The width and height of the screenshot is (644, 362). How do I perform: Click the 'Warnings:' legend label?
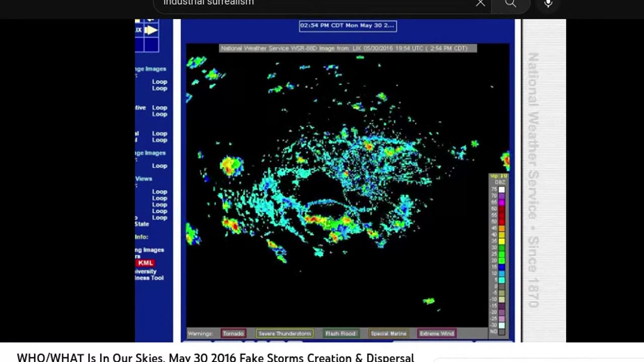pyautogui.click(x=200, y=333)
